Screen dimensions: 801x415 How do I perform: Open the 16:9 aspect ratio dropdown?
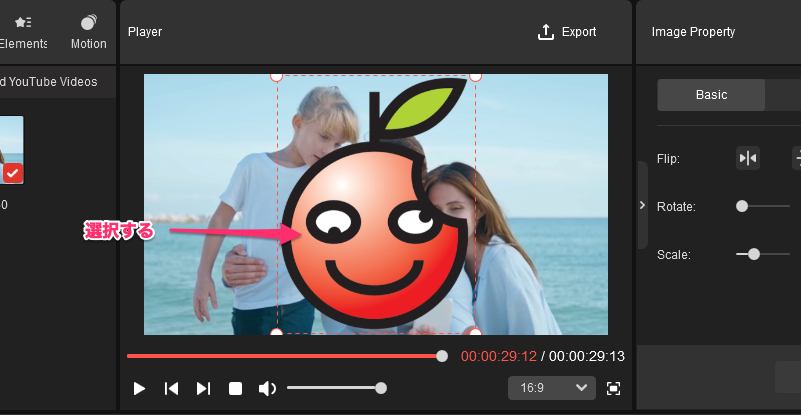pyautogui.click(x=551, y=388)
